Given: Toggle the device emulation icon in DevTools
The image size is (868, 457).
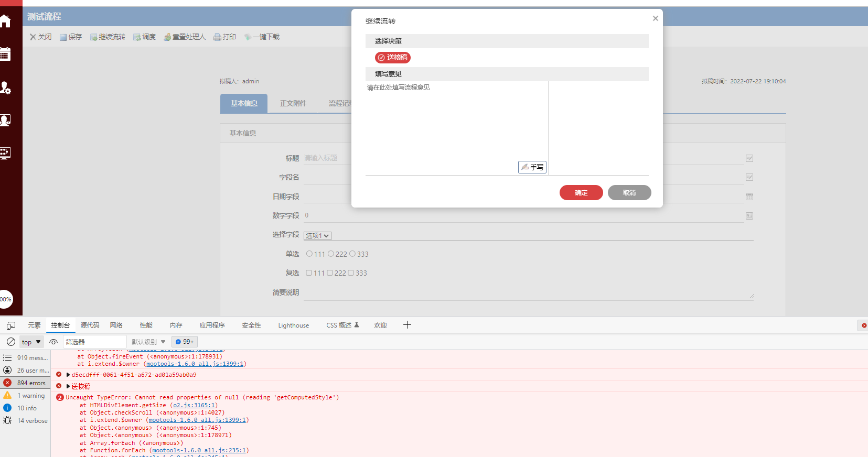Looking at the screenshot, I should coord(11,325).
